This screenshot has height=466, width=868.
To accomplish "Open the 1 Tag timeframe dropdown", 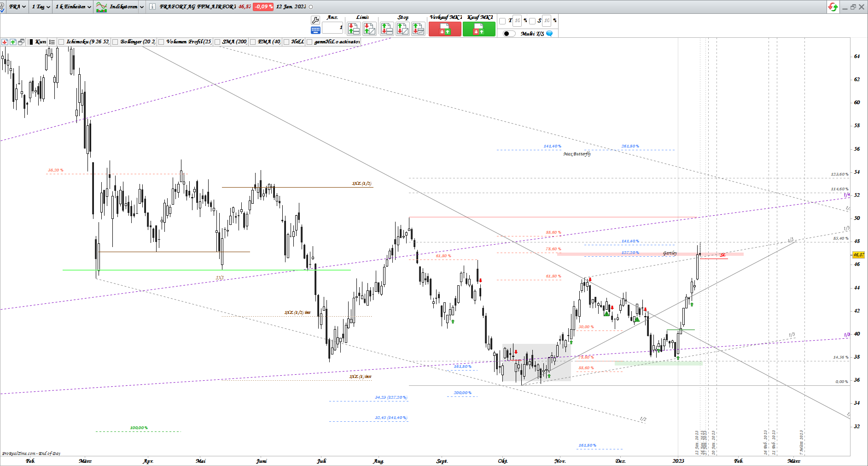I will [41, 7].
